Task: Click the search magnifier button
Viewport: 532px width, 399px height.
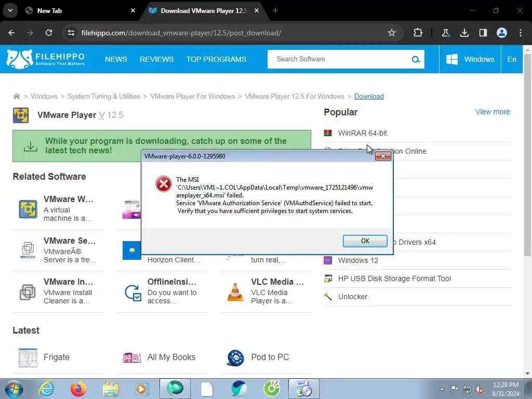Action: coord(416,59)
